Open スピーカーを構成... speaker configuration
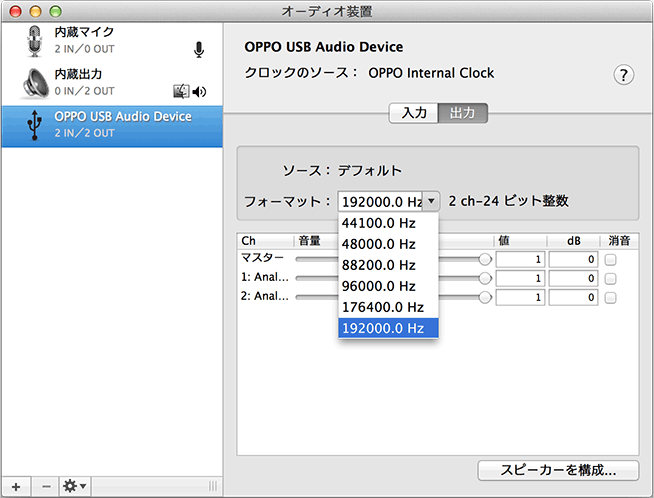 click(x=558, y=470)
